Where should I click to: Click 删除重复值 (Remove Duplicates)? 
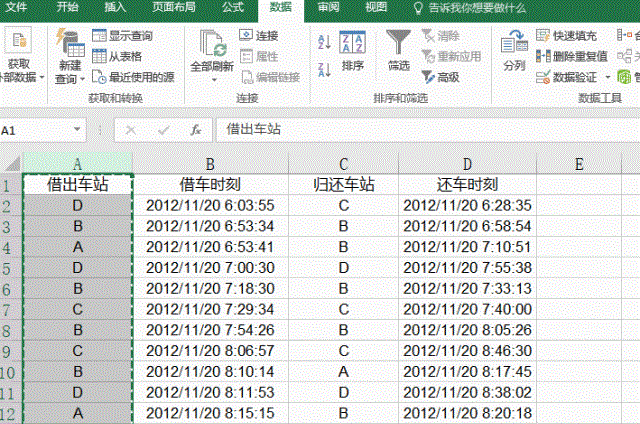572,56
